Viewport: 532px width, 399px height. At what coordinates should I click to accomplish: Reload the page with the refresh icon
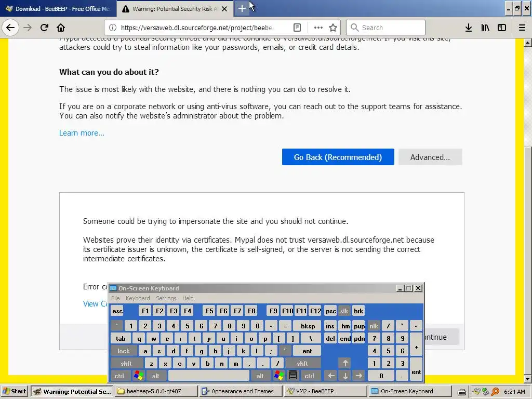pyautogui.click(x=44, y=28)
